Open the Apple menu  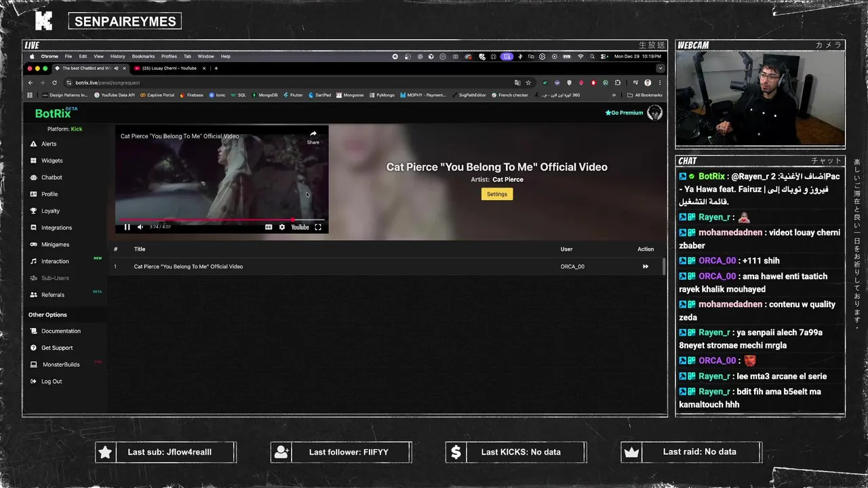[x=32, y=56]
